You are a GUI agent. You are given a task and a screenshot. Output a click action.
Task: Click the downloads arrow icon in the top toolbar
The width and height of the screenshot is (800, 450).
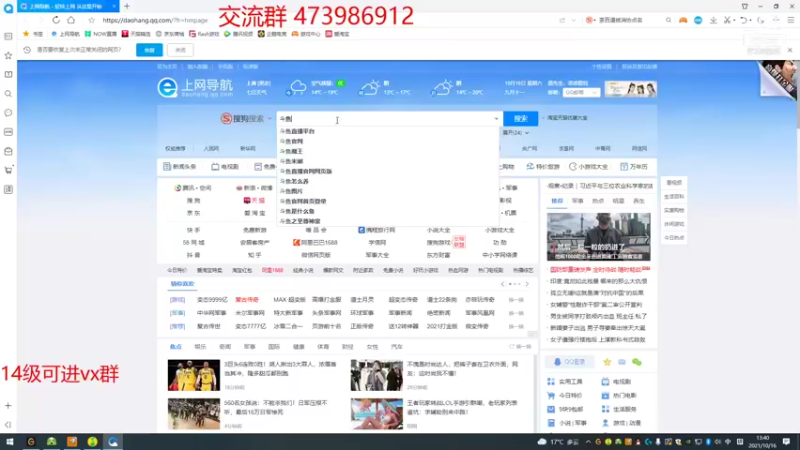713,20
